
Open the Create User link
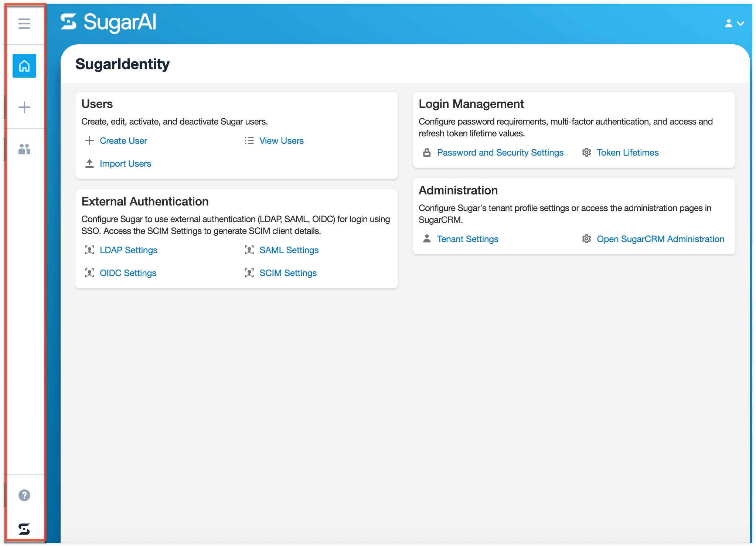point(123,141)
